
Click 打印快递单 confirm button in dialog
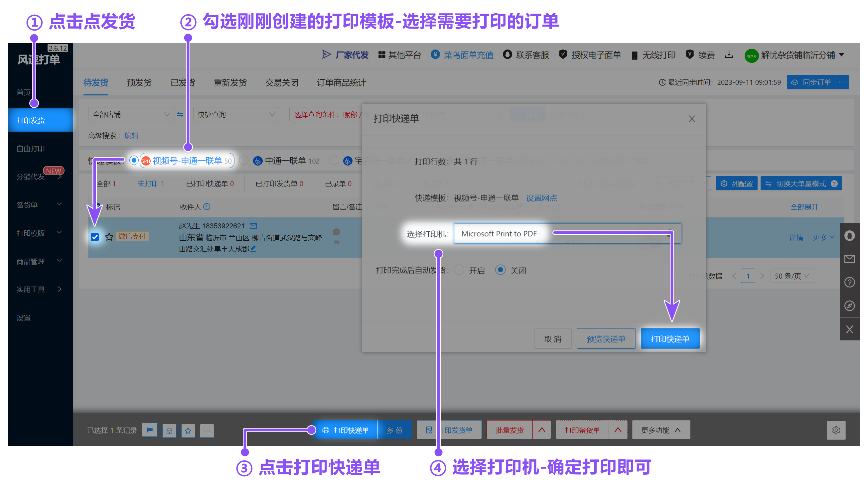(670, 339)
